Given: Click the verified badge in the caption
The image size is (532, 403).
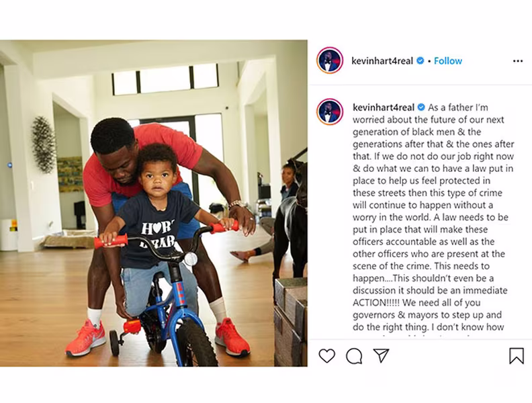Looking at the screenshot, I should pyautogui.click(x=421, y=107).
